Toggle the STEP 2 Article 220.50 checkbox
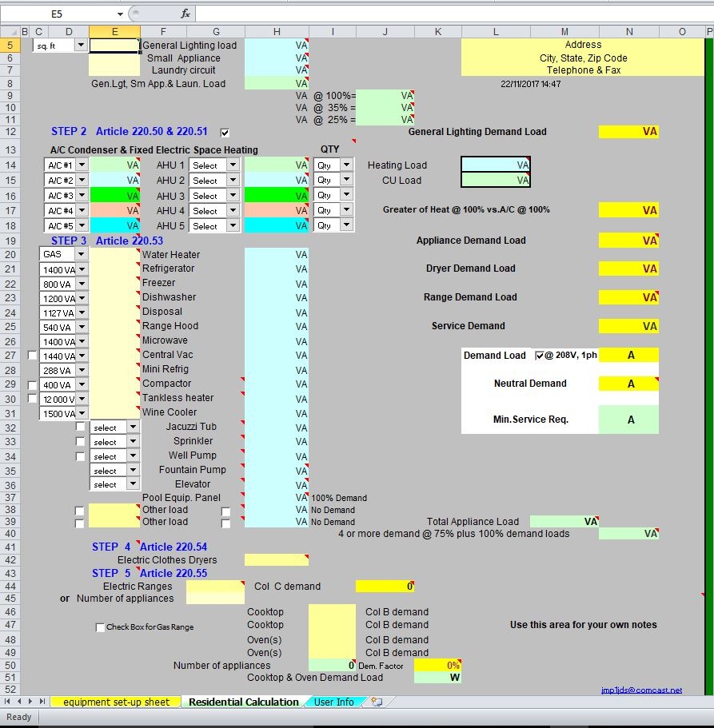Viewport: 714px width, 728px height. coord(225,133)
